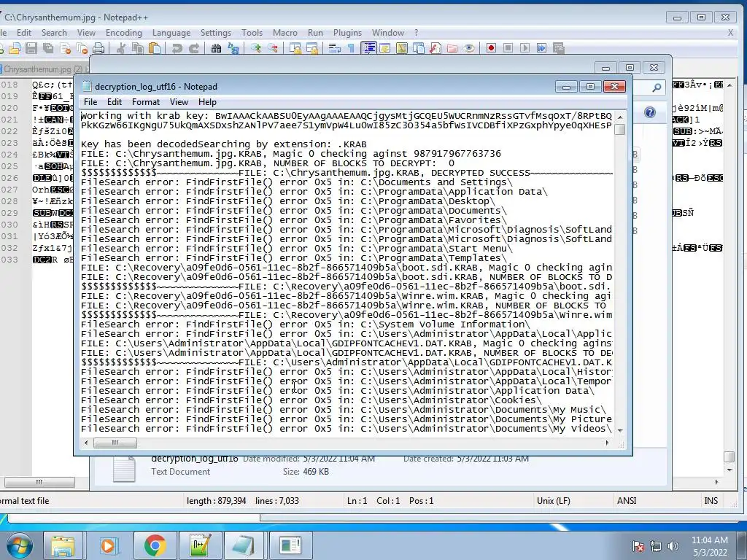Click Save All icon in Notepad++ toolbar
This screenshot has width=747, height=560.
(x=48, y=48)
